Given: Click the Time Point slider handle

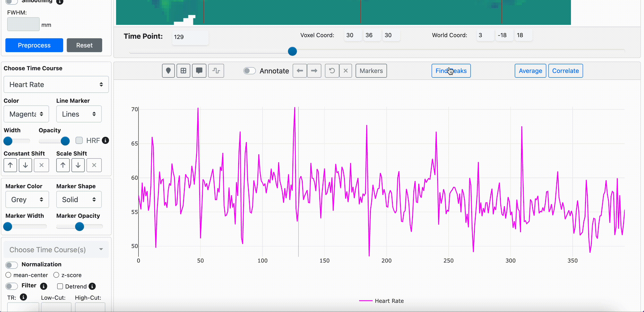Looking at the screenshot, I should tap(292, 51).
